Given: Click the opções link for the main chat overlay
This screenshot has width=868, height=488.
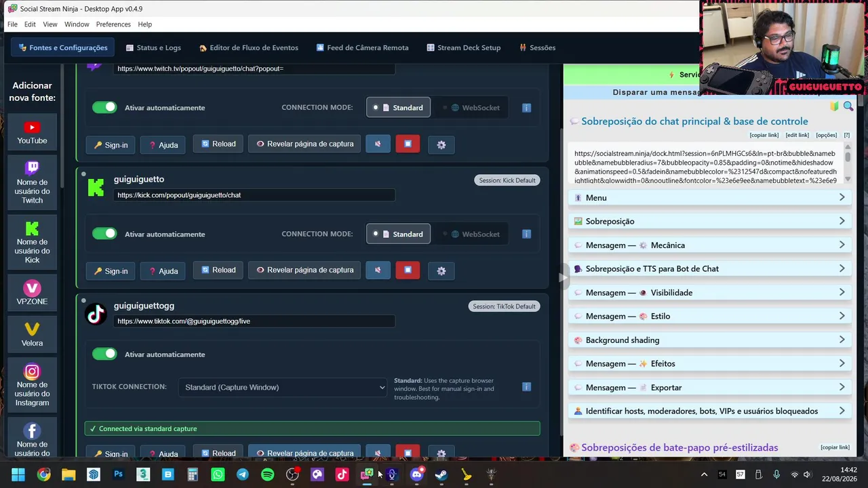Looking at the screenshot, I should [x=826, y=136].
